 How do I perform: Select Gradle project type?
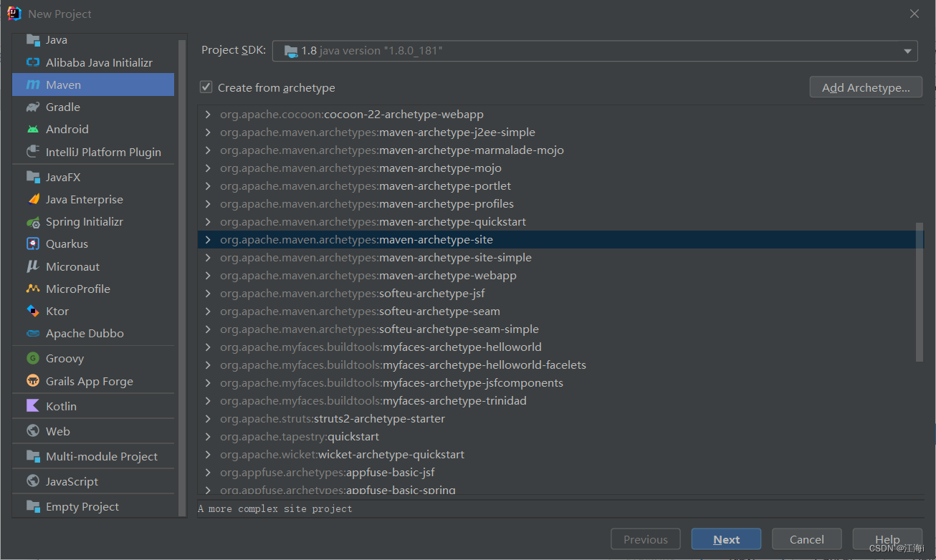point(93,107)
